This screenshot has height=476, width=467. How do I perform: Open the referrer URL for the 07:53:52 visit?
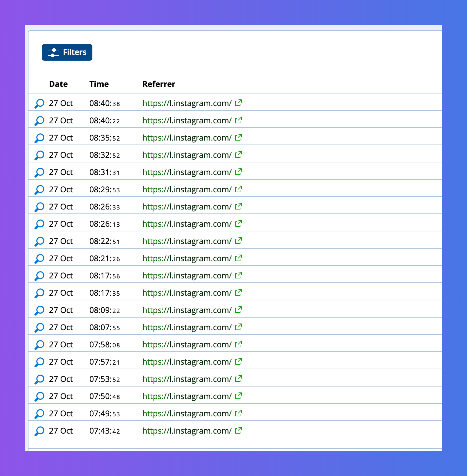click(x=187, y=379)
